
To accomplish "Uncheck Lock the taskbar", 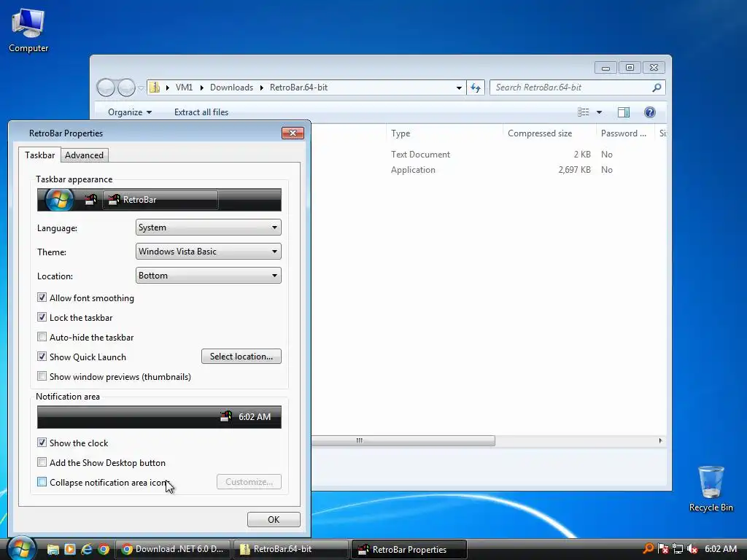I will point(42,317).
